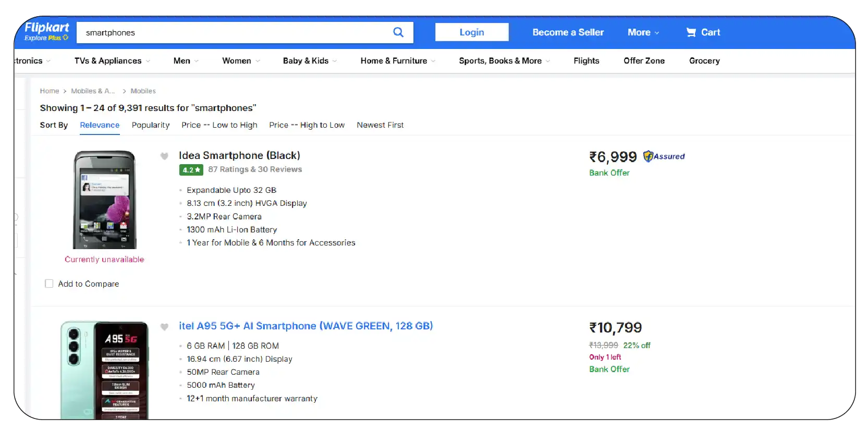
Task: Expand TVs & Appliances category menu
Action: pos(112,61)
